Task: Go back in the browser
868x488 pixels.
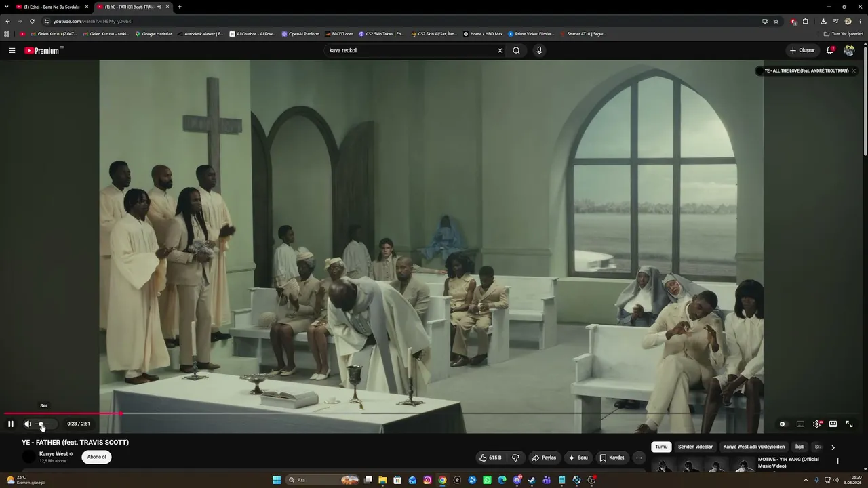Action: point(8,21)
